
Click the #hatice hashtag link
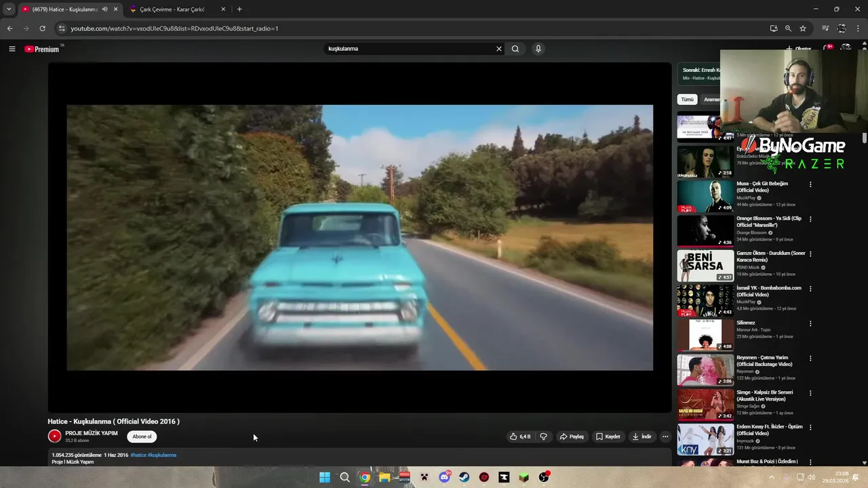[138, 455]
